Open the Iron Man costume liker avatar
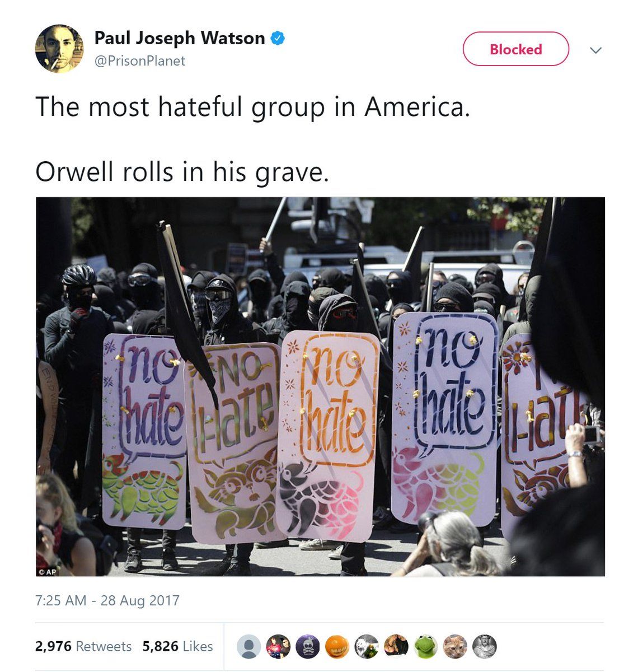 (x=278, y=646)
